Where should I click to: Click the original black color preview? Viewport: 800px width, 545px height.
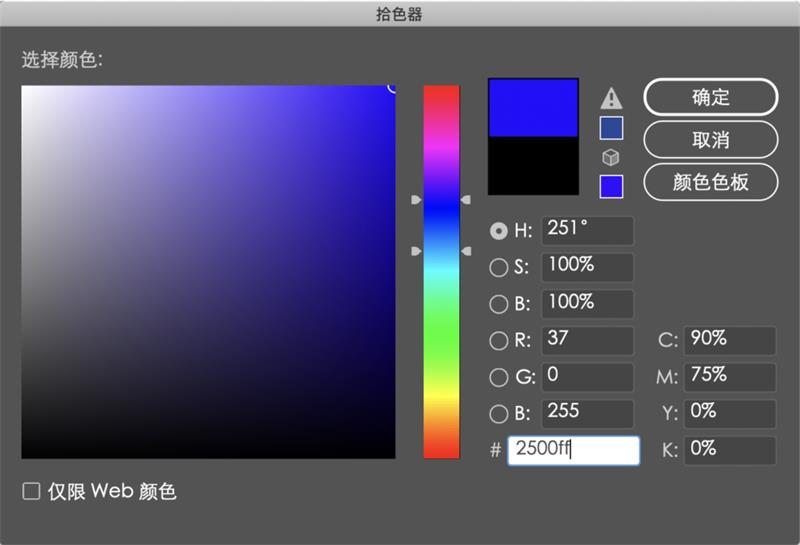point(532,166)
